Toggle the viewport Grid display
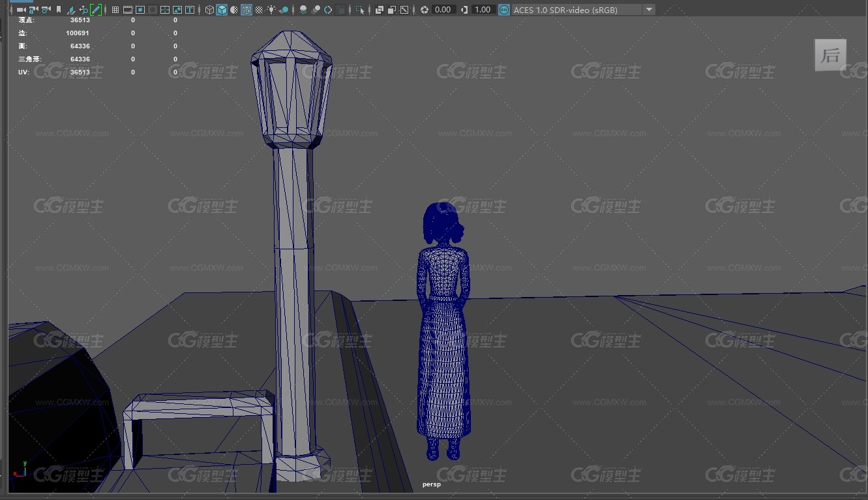Viewport: 868px width, 500px height. pos(115,10)
